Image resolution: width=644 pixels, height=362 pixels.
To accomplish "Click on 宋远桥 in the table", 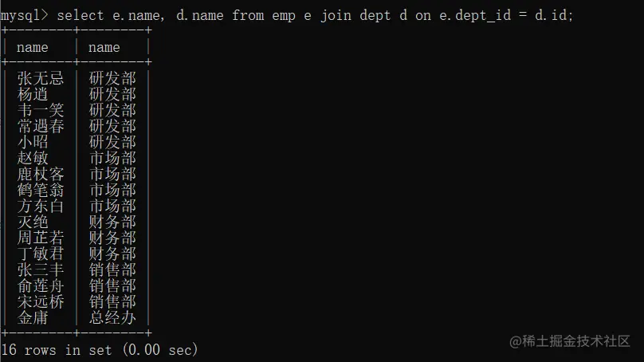I will point(41,302).
